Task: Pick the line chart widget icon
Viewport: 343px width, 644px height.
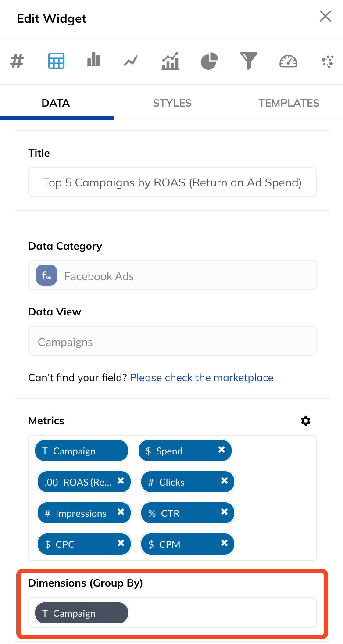Action: click(131, 61)
